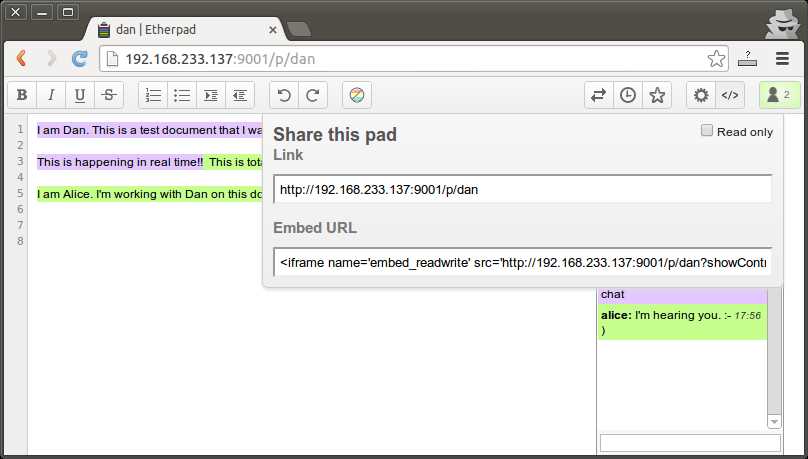Viewport: 808px width, 459px height.
Task: Open import/export with the arrows icon
Action: 599,95
